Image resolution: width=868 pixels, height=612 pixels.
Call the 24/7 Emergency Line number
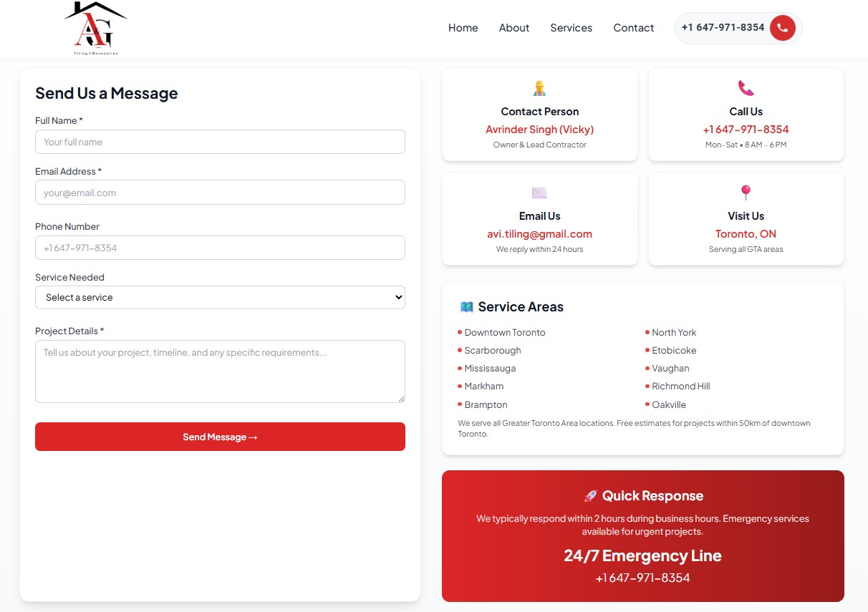point(642,578)
